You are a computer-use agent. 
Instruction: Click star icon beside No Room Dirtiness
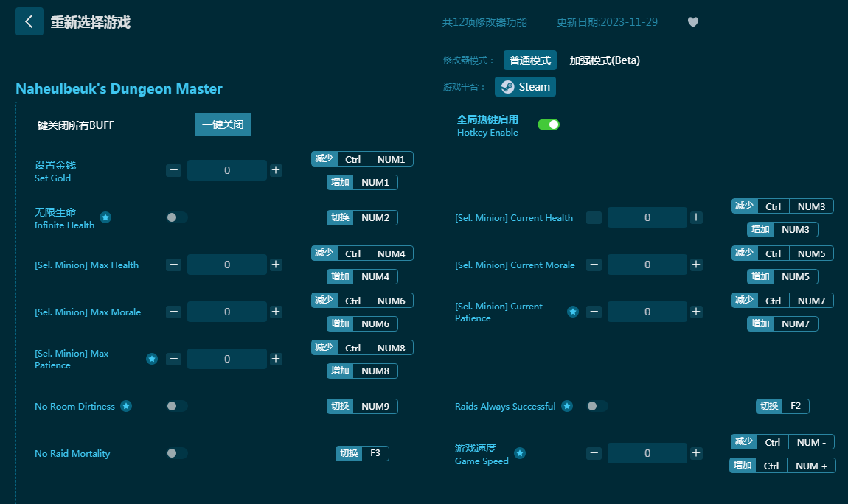(126, 406)
